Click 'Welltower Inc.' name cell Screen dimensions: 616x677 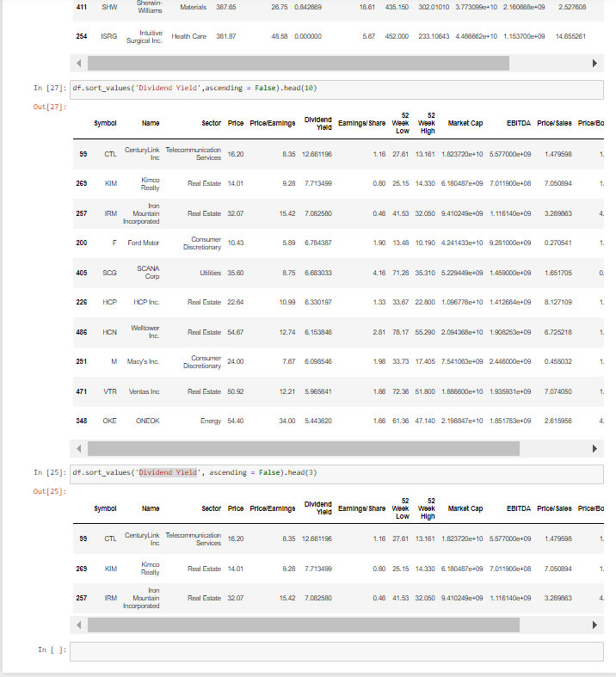[145, 332]
